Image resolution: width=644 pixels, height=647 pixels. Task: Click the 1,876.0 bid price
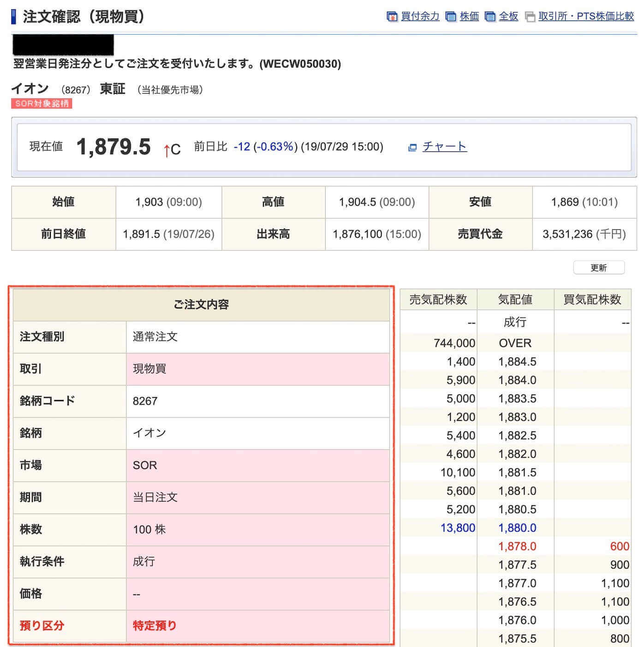coord(517,620)
